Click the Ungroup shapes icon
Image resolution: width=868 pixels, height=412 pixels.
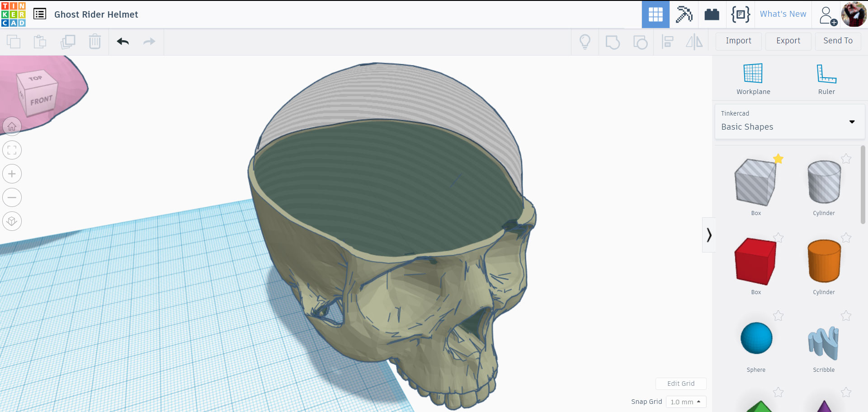[x=640, y=42]
